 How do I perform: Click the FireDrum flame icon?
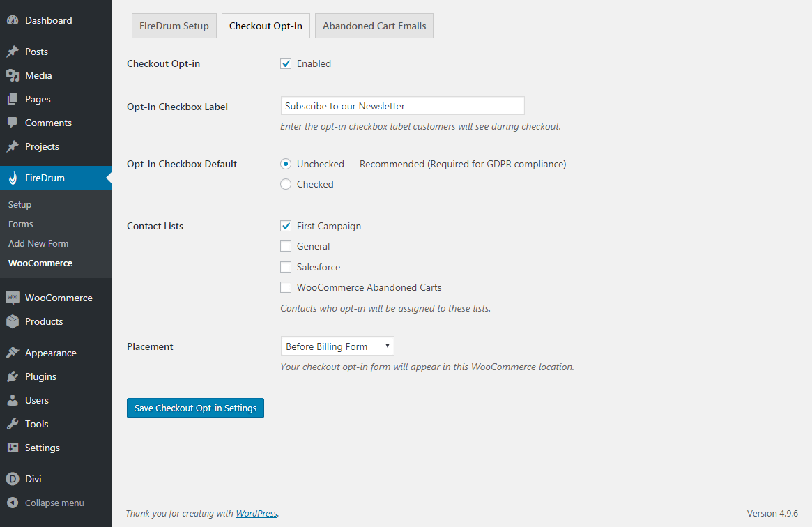(x=12, y=178)
